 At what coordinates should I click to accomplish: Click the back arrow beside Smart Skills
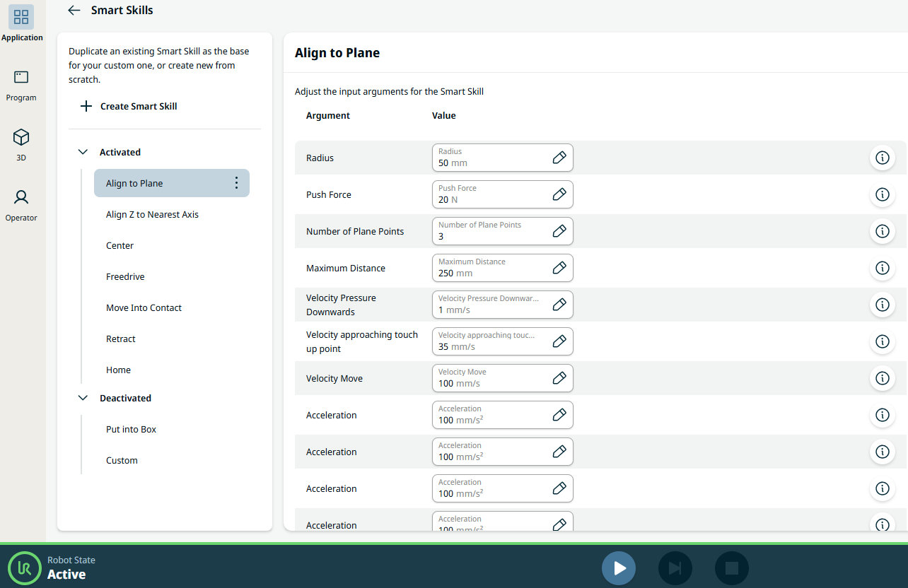[x=74, y=11]
